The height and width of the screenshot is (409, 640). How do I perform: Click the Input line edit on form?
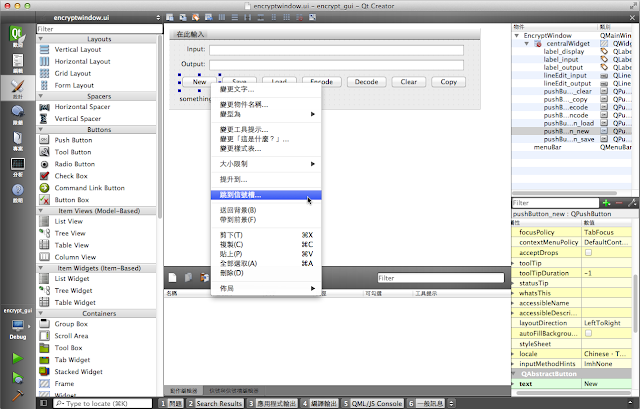click(336, 50)
